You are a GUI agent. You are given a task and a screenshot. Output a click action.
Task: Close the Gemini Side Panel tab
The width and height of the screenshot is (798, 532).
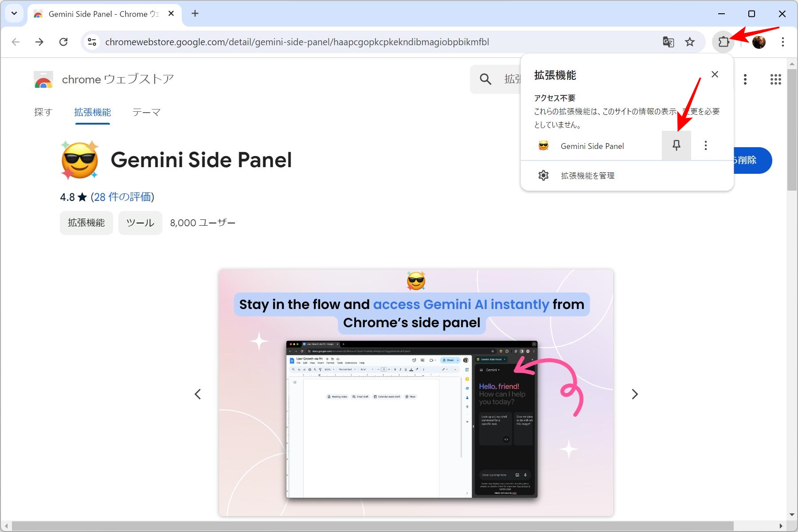click(x=171, y=14)
